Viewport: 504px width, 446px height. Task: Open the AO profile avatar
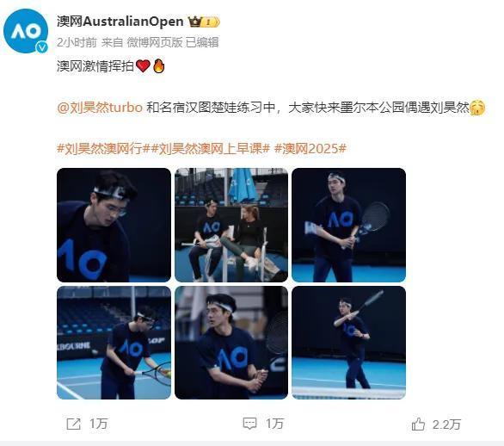pos(26,31)
